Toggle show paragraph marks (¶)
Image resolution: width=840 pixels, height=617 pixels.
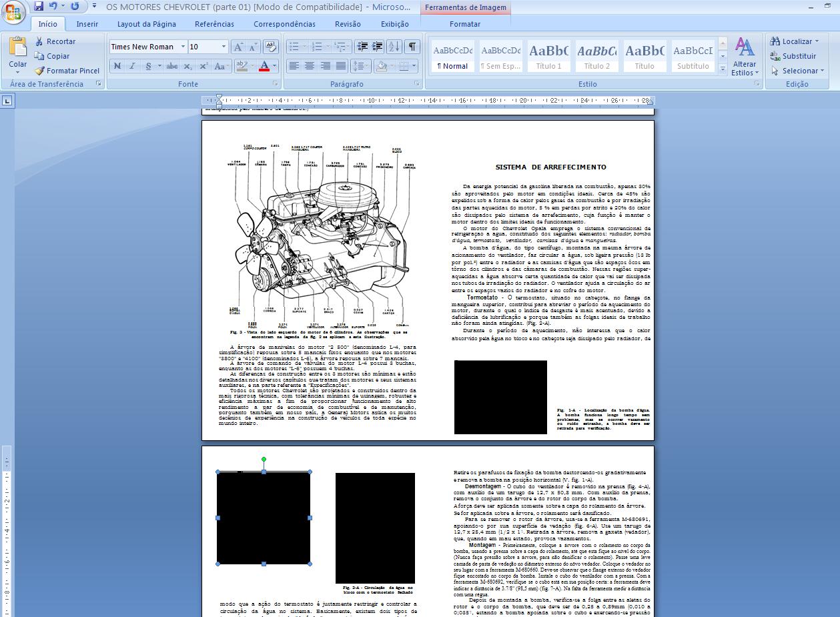(x=413, y=47)
